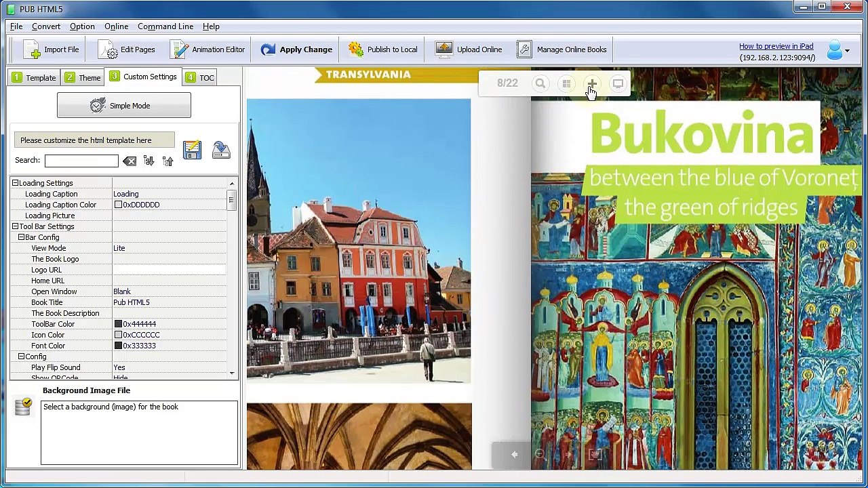
Task: Clear the search field with delete icon
Action: (130, 161)
